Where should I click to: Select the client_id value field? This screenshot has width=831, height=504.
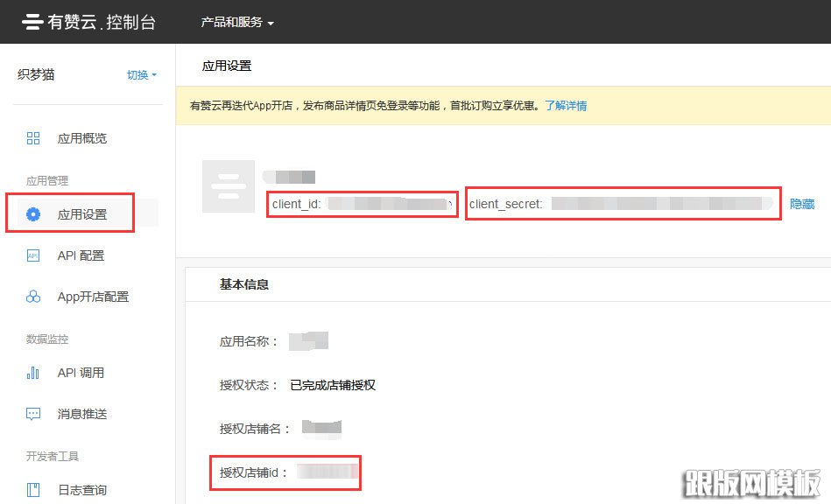coord(390,204)
